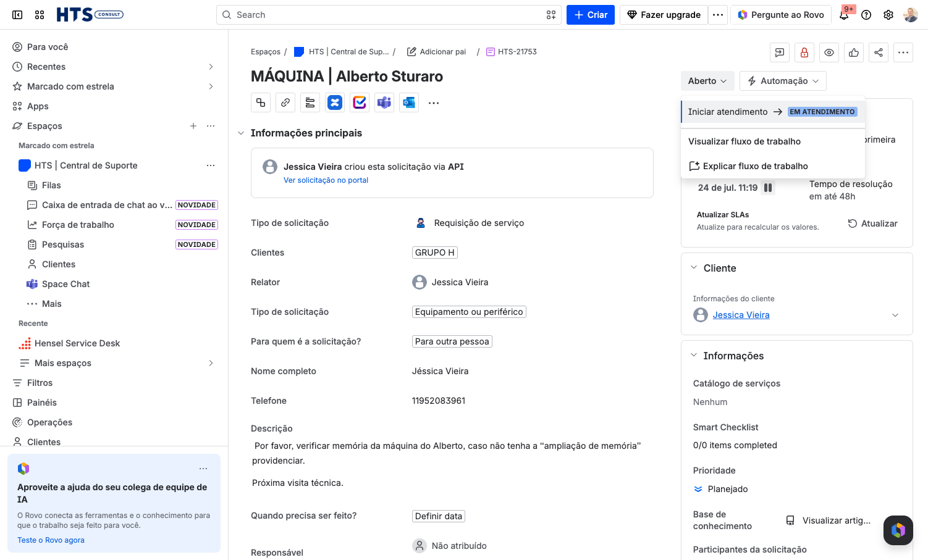Screen dimensions: 928x560
Task: Open notifications bell icon
Action: tap(844, 15)
